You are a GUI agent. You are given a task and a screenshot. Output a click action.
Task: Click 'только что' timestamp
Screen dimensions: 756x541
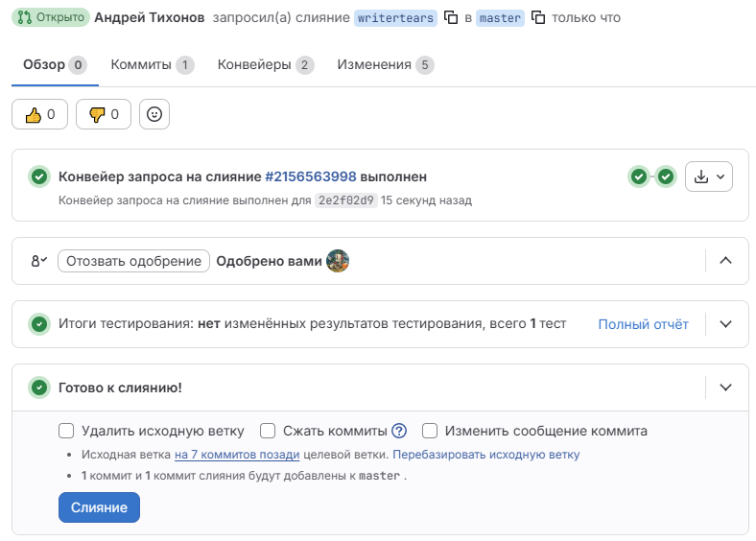(586, 18)
